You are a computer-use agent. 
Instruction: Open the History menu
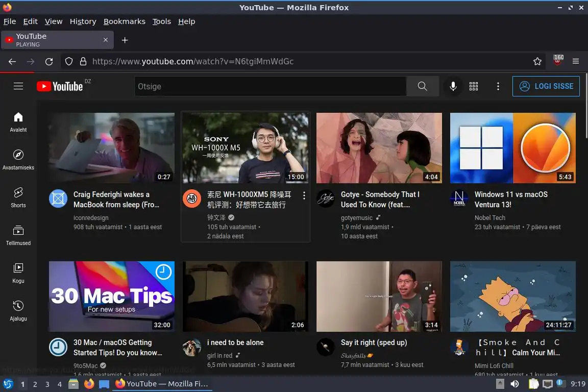(x=83, y=21)
